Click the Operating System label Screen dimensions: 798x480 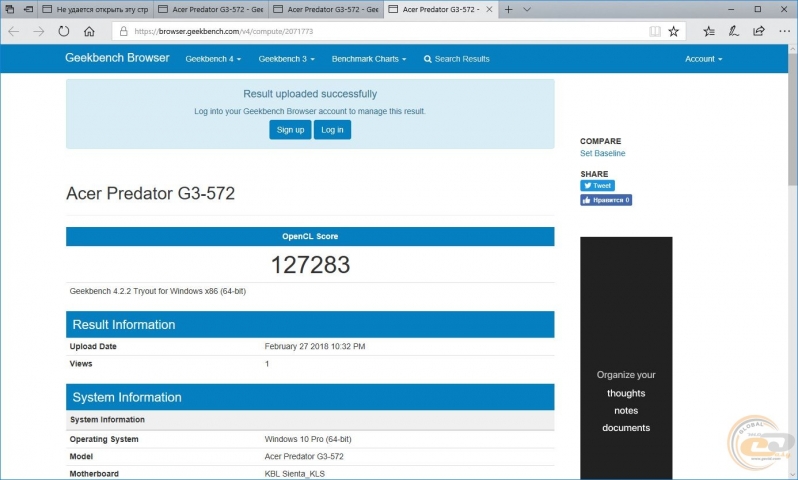tap(104, 439)
